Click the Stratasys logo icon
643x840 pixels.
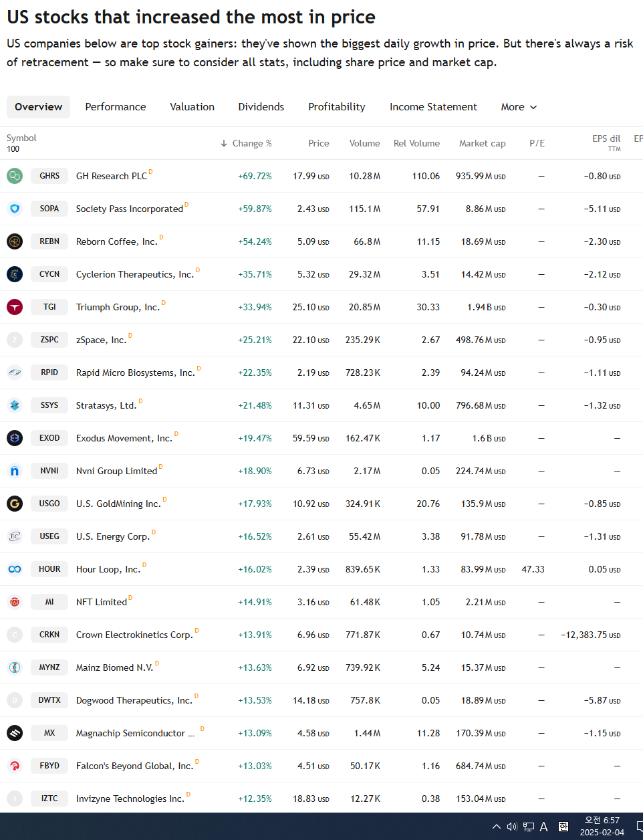pyautogui.click(x=15, y=405)
